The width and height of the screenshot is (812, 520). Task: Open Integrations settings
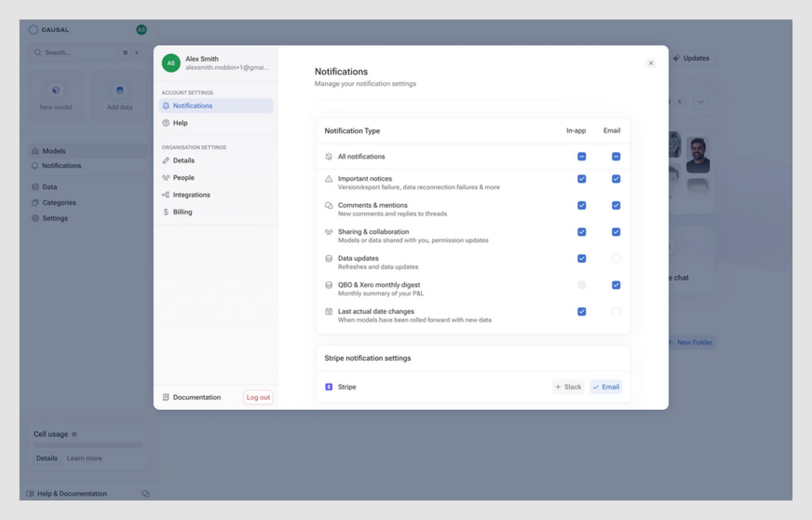[x=216, y=195]
